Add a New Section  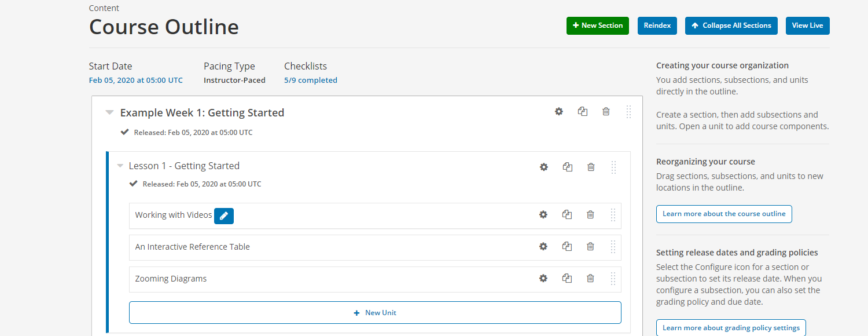(x=598, y=25)
